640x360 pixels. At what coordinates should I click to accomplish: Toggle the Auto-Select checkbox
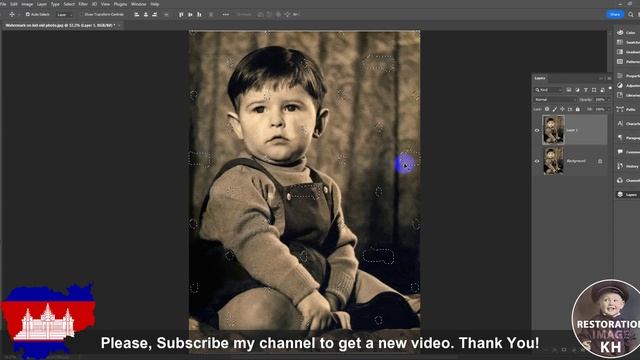[28, 14]
